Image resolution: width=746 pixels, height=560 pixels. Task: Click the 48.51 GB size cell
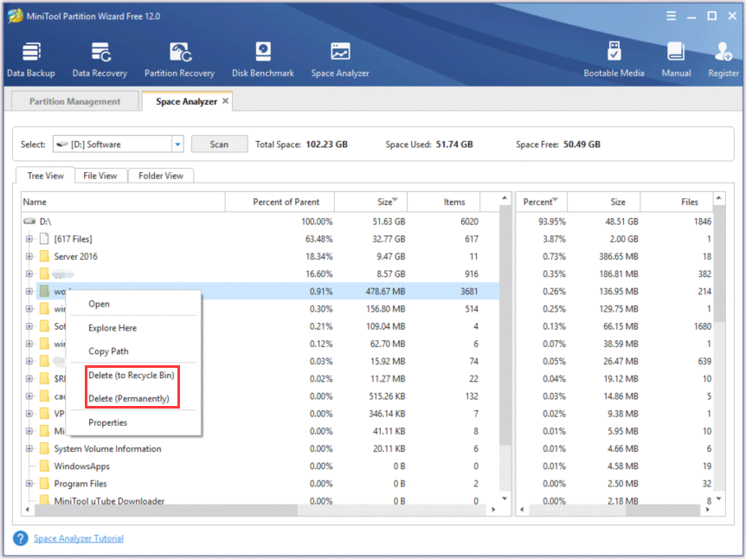[x=621, y=222]
